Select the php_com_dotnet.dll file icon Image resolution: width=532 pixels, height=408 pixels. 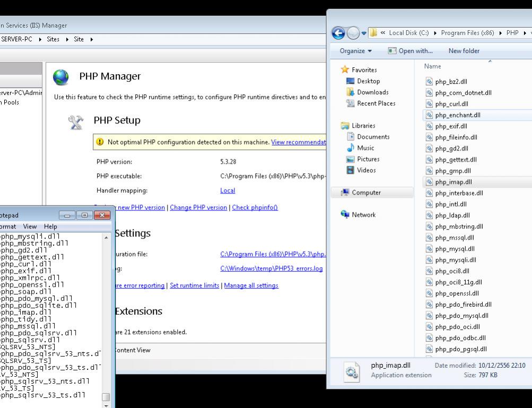(429, 93)
